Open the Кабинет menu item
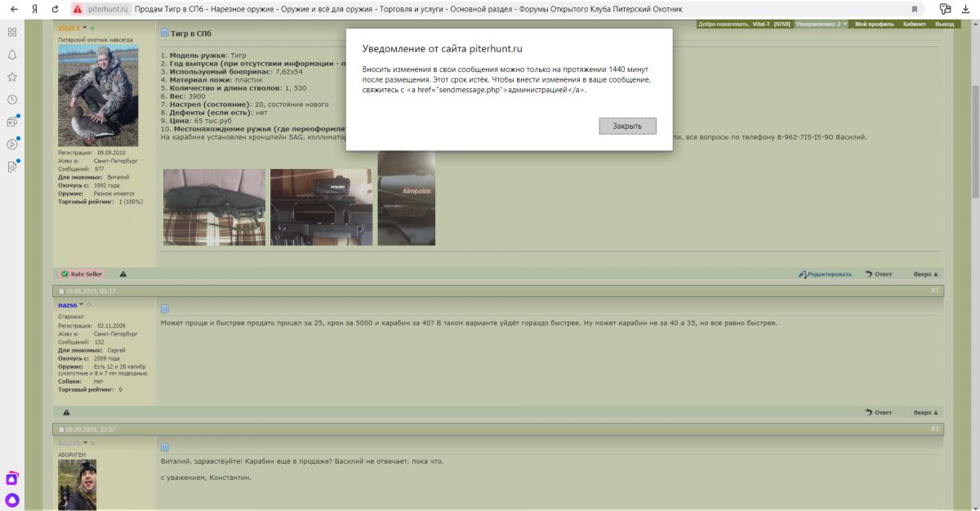 pyautogui.click(x=914, y=24)
